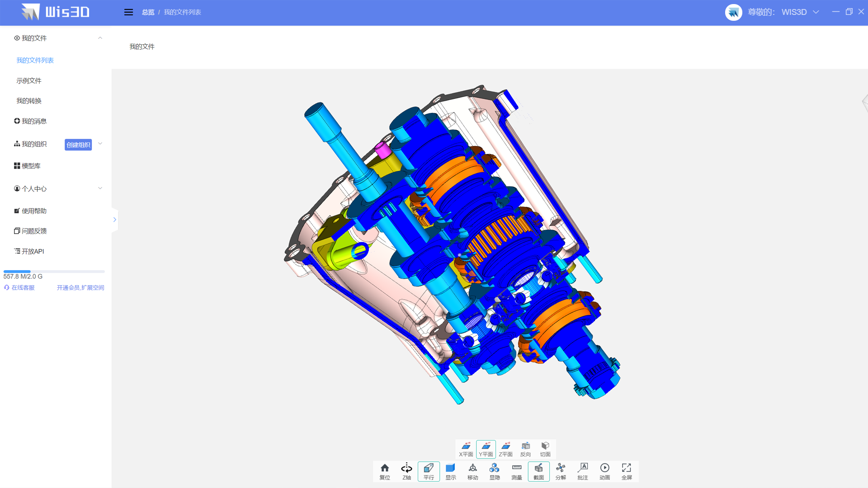
Task: Open 示例文件 in the sidebar
Action: pyautogui.click(x=29, y=80)
